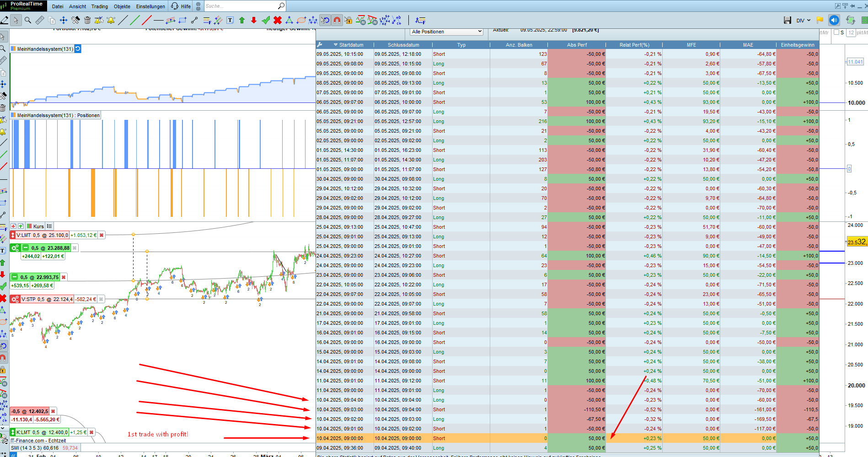Viewport: 868px width, 457px height.
Task: Insert a text label with T tool
Action: point(230,20)
